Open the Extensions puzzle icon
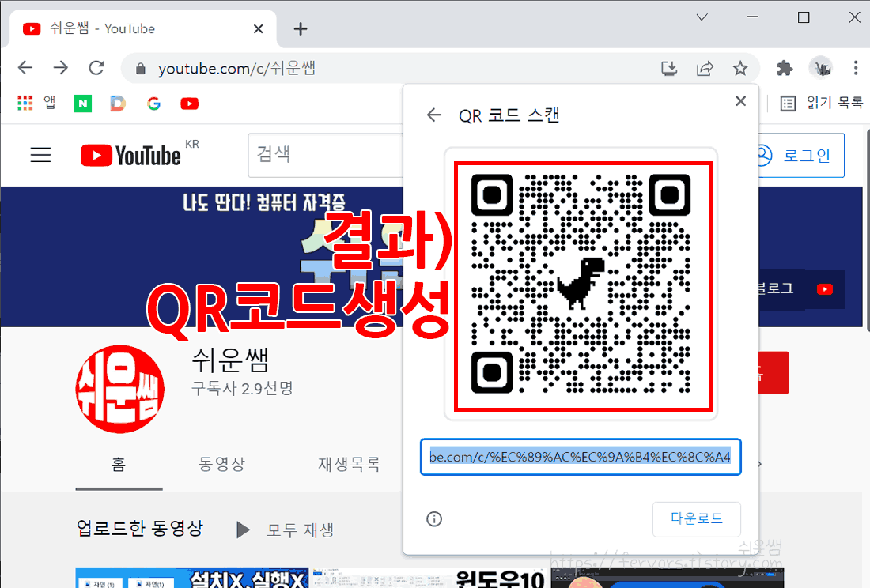The width and height of the screenshot is (870, 588). pyautogui.click(x=785, y=69)
